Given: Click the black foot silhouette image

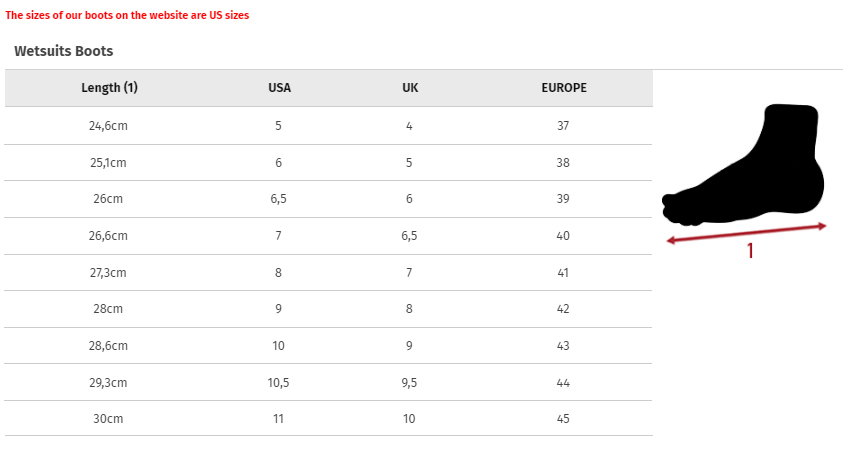Looking at the screenshot, I should pos(743,165).
